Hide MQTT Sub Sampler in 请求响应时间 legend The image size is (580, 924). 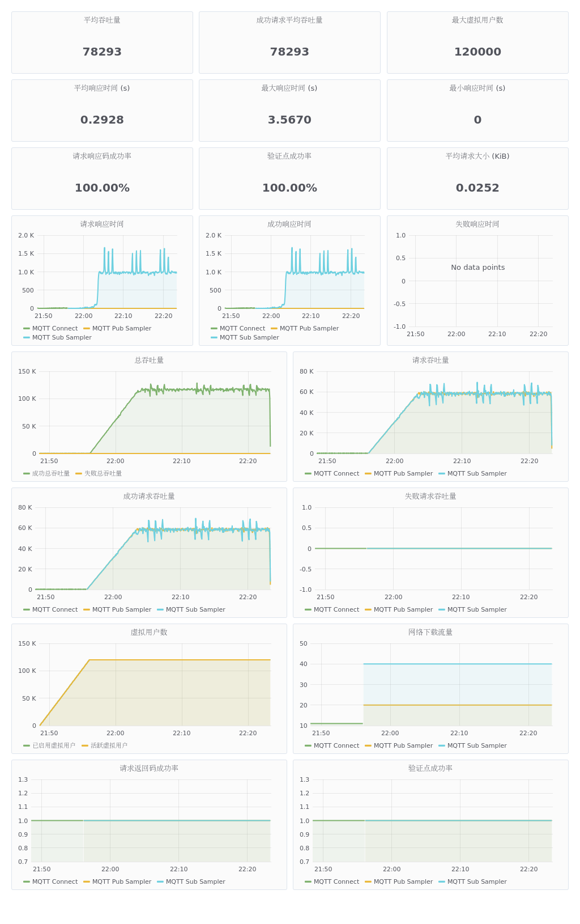[62, 337]
